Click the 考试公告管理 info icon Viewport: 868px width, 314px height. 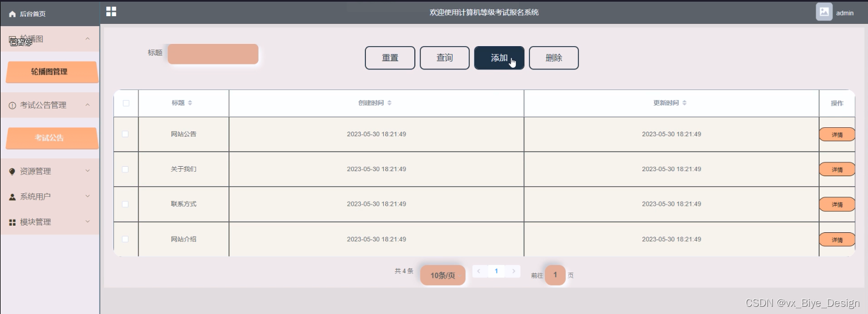pyautogui.click(x=12, y=105)
